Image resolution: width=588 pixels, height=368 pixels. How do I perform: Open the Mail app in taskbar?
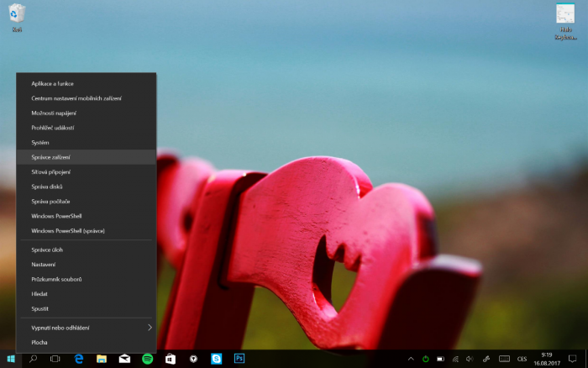pos(124,359)
